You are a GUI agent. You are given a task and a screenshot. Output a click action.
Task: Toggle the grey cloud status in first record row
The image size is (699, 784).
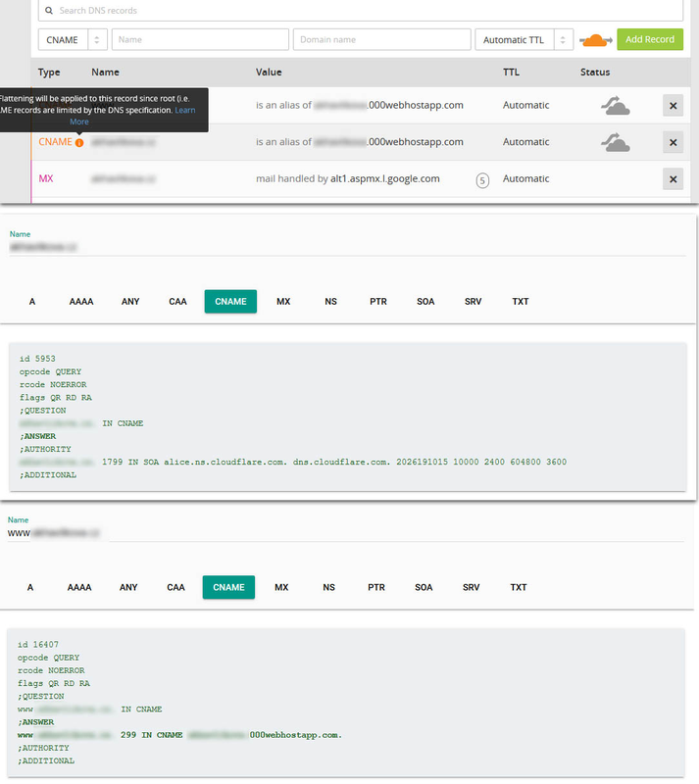click(x=615, y=106)
